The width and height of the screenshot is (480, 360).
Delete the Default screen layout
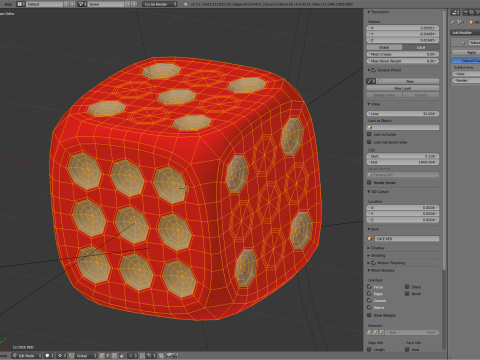72,4
